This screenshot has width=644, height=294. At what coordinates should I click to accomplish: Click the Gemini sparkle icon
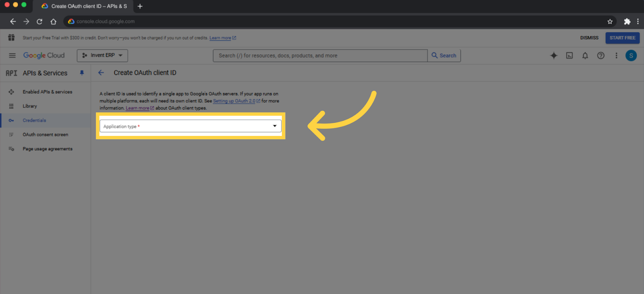pos(554,56)
